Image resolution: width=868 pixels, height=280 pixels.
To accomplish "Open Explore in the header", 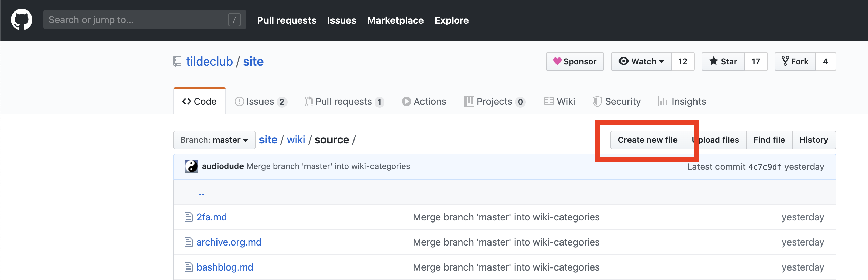I will pyautogui.click(x=452, y=20).
